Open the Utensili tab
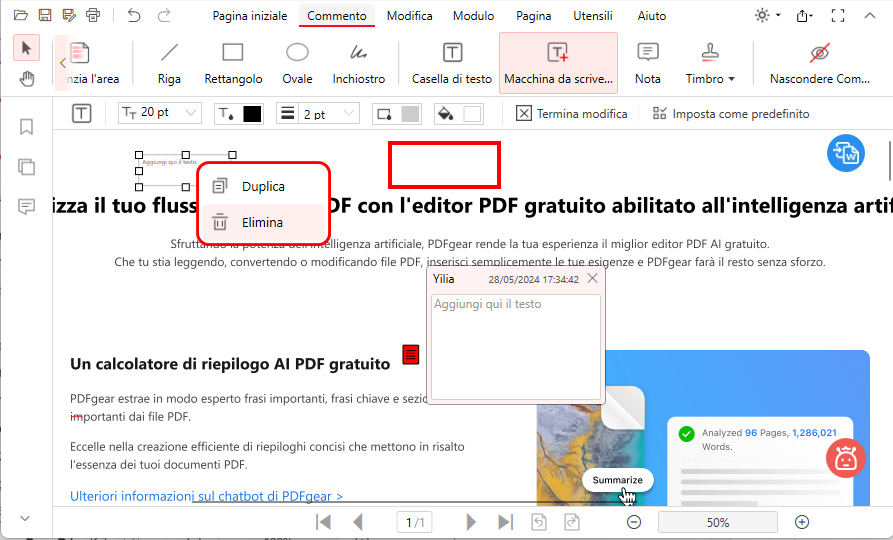This screenshot has width=893, height=540. tap(593, 16)
